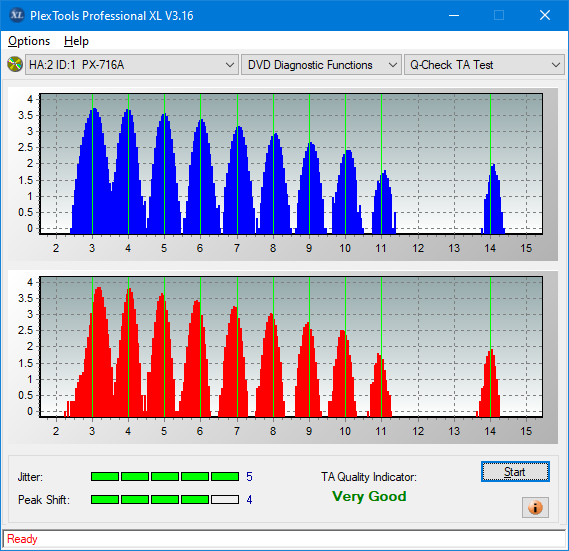Click the disc drive icon beside the drive selector
569x551 pixels.
(15, 65)
